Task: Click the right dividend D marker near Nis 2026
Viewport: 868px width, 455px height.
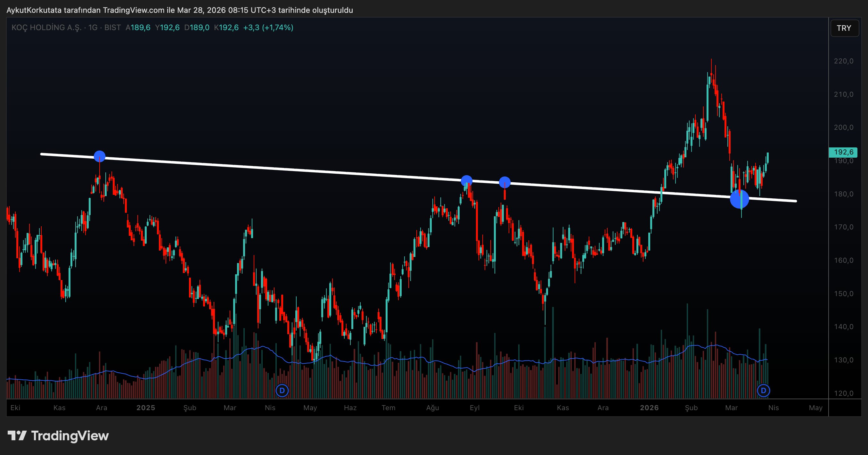Action: click(763, 391)
